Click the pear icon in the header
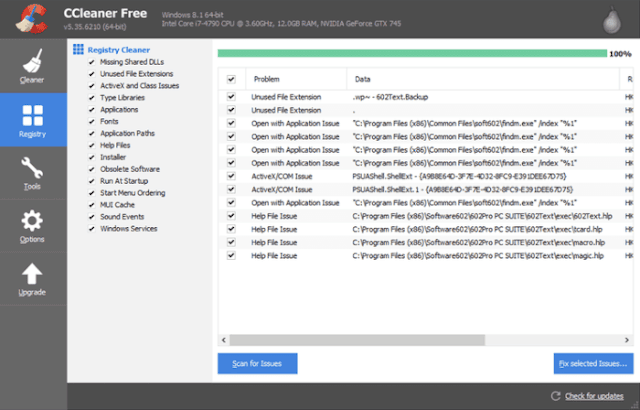The image size is (640, 410). [612, 20]
